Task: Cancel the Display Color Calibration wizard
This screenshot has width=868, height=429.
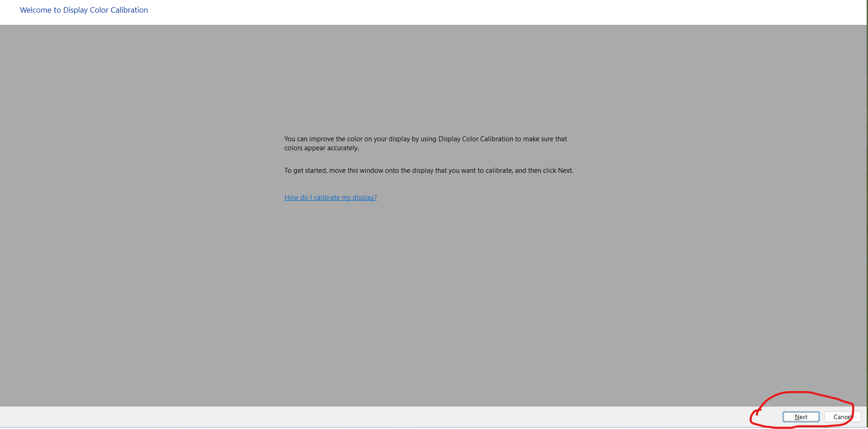Action: coord(842,417)
